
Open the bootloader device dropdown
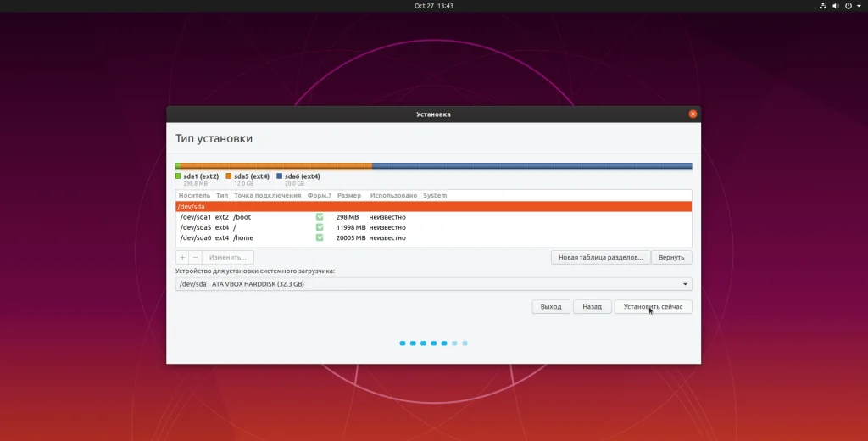[x=433, y=284]
